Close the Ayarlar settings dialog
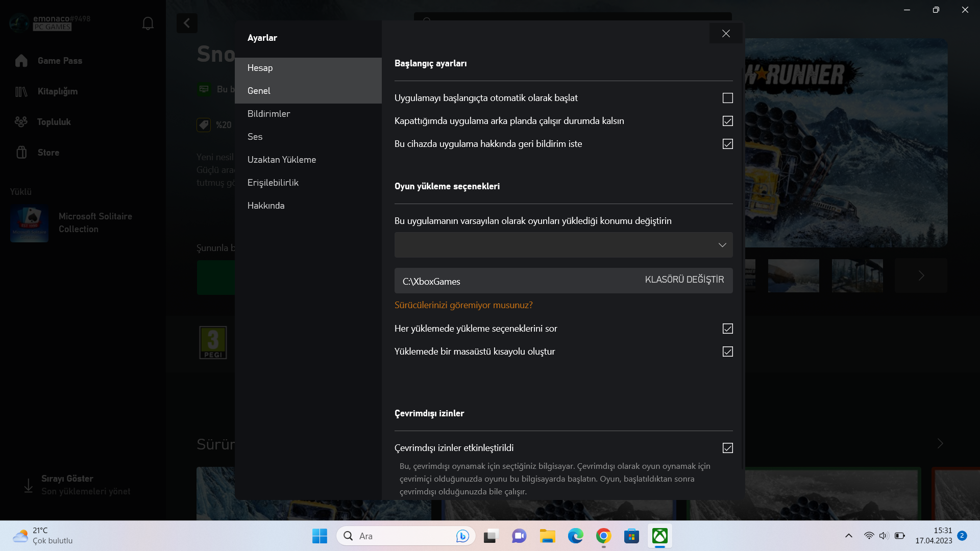The height and width of the screenshot is (551, 980). coord(726,34)
